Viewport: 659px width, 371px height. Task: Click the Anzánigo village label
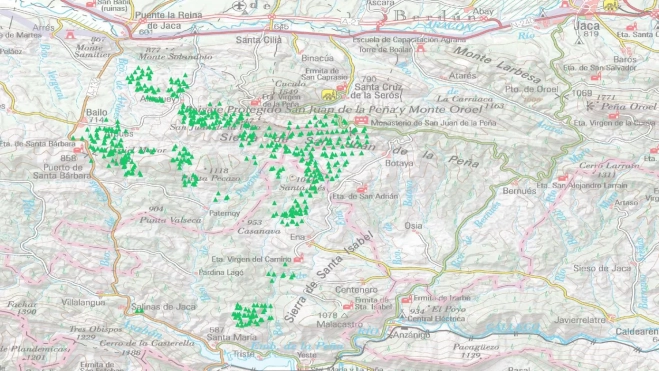coord(411,335)
